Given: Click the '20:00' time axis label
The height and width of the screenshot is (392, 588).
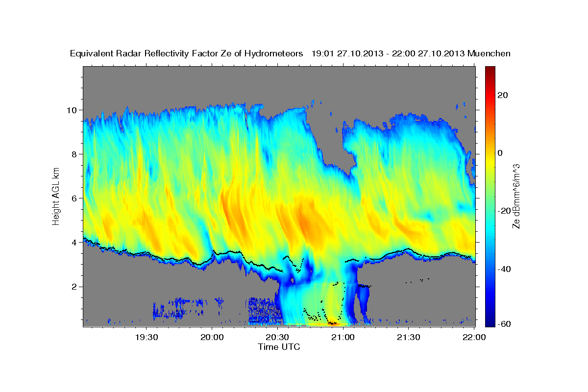Looking at the screenshot, I should (212, 337).
